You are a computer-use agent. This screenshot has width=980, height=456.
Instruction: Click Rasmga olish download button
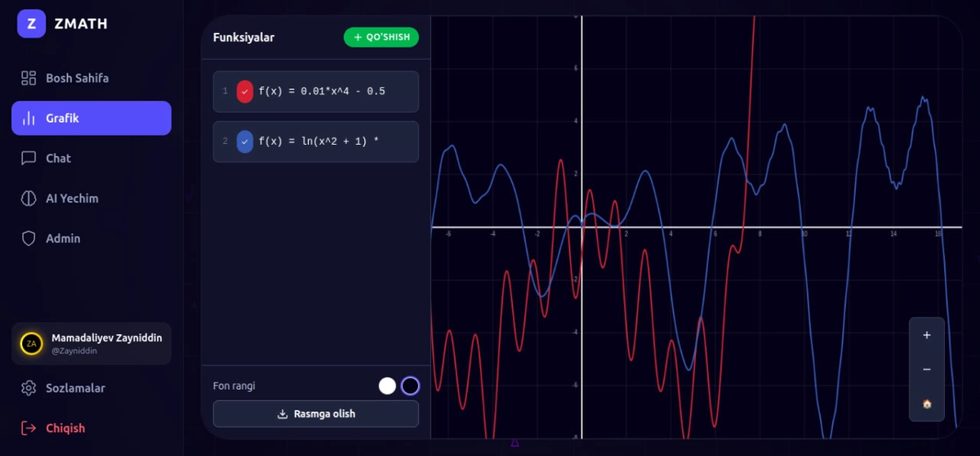pyautogui.click(x=316, y=414)
